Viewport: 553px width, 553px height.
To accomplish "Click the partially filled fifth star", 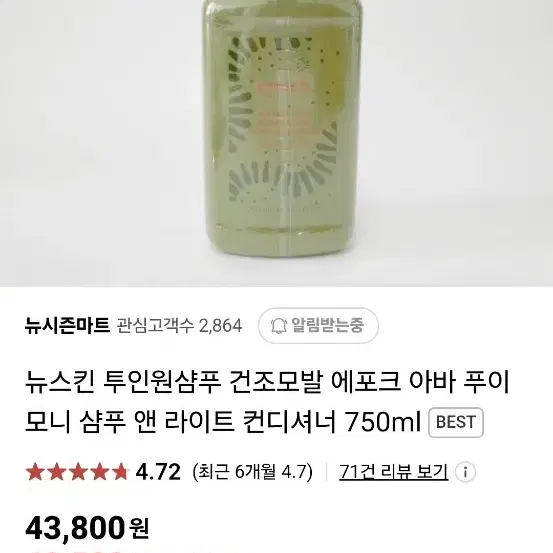I will coord(120,472).
